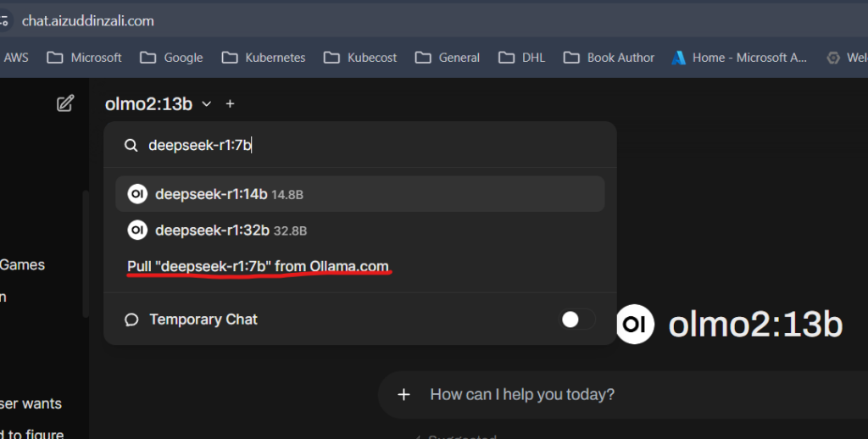Open the Kubernetes bookmarks folder
Viewport: 868px width, 439px height.
pos(264,58)
